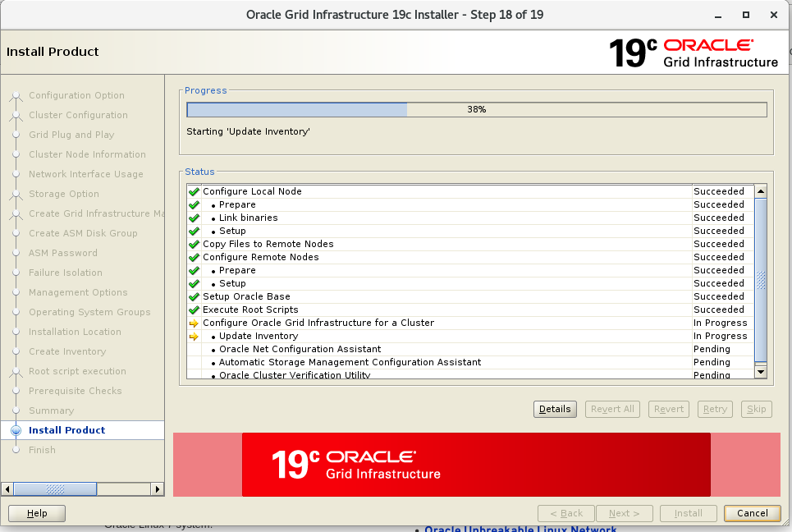Click green checkmark next to Link binaries

194,218
